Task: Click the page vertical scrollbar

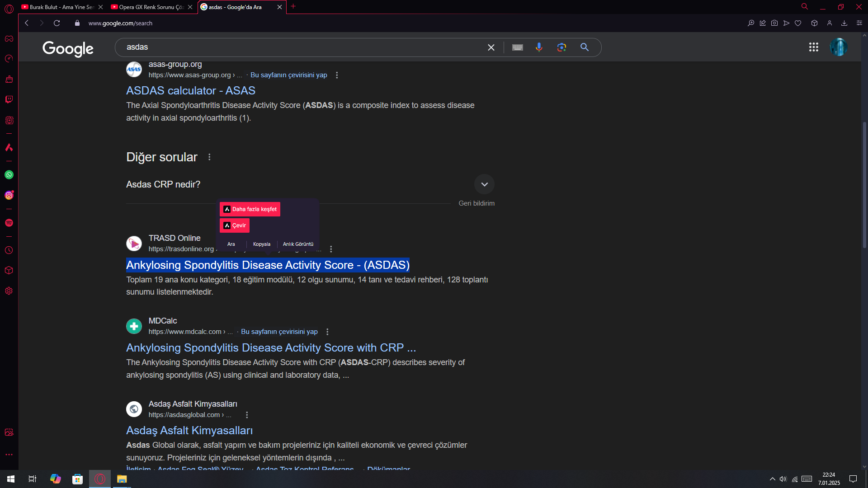Action: point(864,185)
